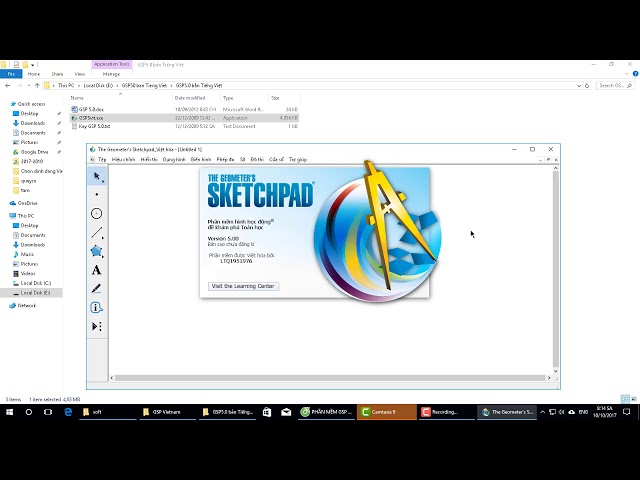Viewport: 640px width, 480px height.
Task: Click Local Disk (E:) in address path
Action: 98,86
